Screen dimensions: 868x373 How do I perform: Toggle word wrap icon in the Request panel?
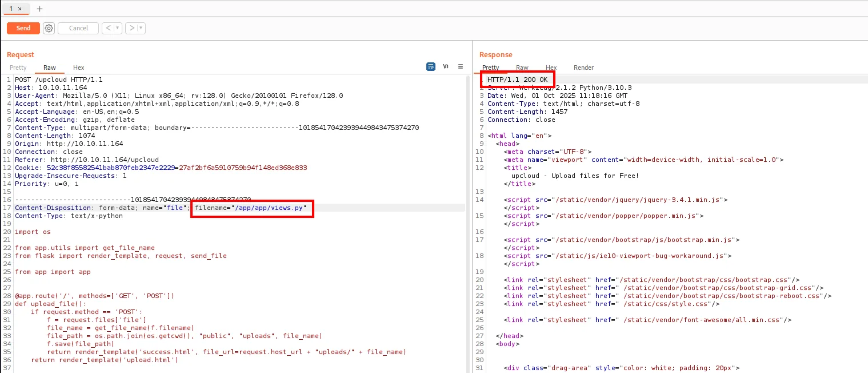click(431, 66)
